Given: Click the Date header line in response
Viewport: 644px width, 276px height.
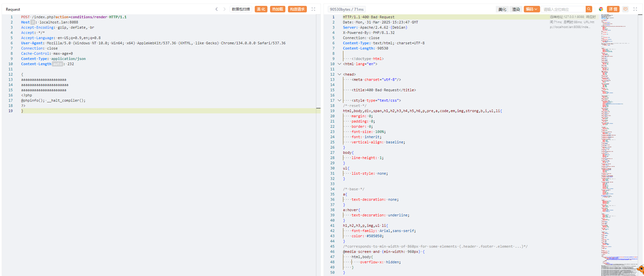Looking at the screenshot, I should pos(380,22).
